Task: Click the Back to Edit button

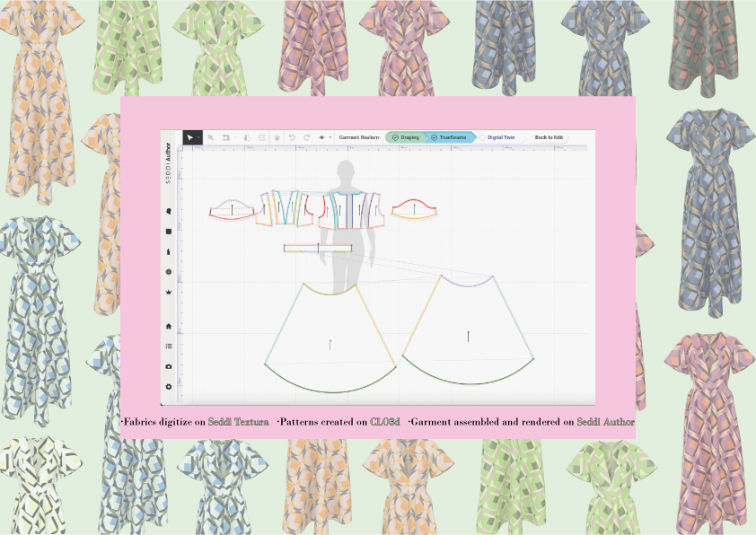Action: click(549, 137)
